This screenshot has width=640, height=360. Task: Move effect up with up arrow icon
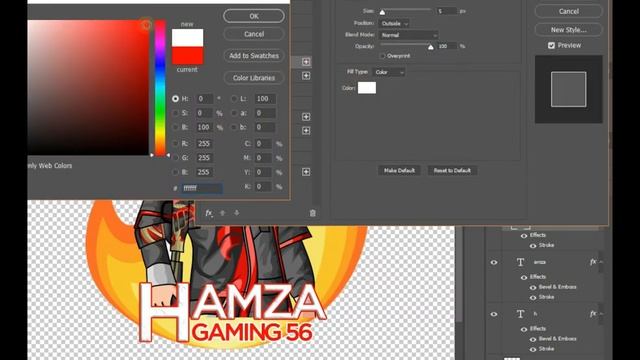tap(222, 213)
